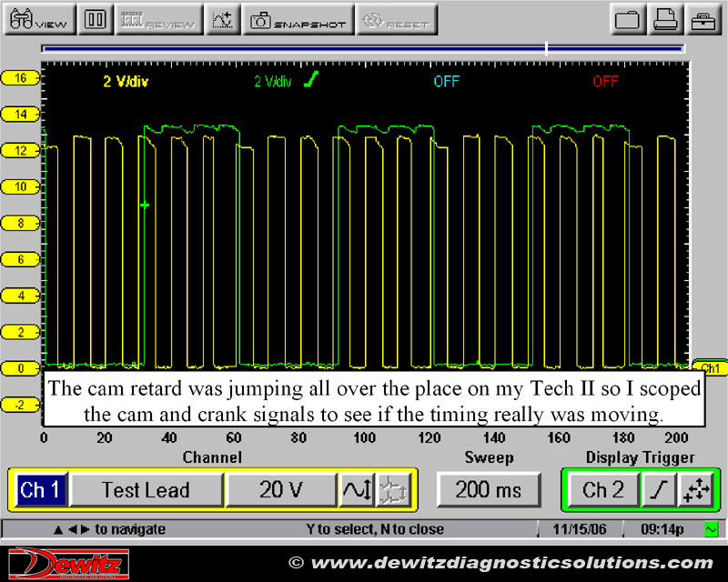
Task: Click the buffer position bar above the graph
Action: coord(362,48)
